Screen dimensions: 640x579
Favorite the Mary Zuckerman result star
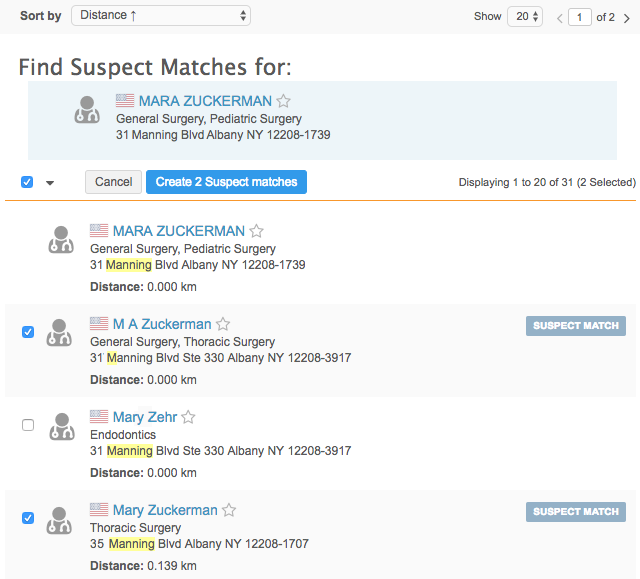[229, 511]
